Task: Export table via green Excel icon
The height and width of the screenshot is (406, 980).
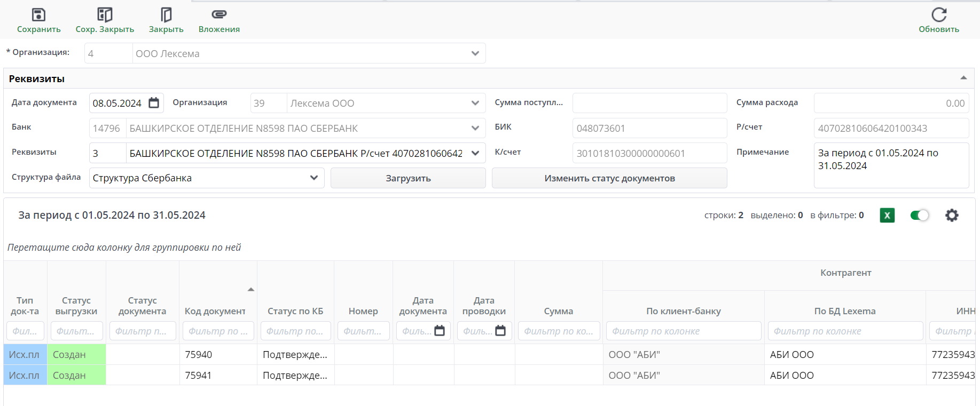Action: 887,216
